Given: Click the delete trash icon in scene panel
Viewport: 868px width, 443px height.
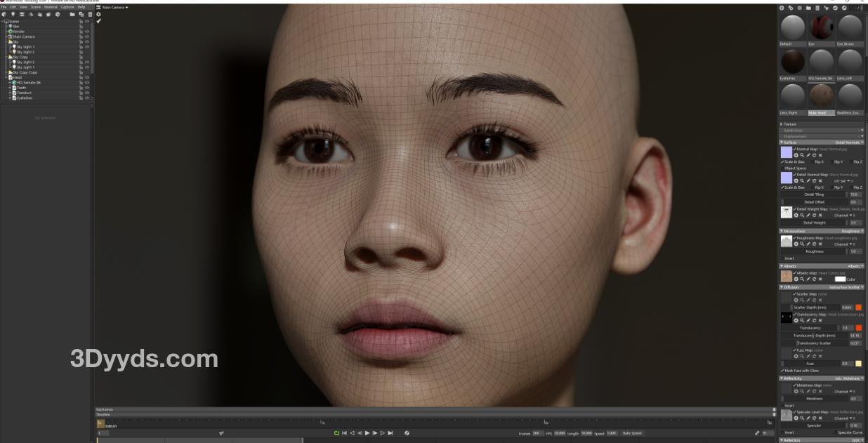Looking at the screenshot, I should coord(90,14).
